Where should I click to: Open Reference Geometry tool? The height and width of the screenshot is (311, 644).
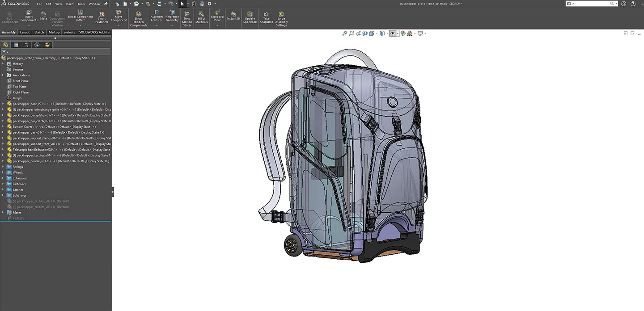[172, 16]
